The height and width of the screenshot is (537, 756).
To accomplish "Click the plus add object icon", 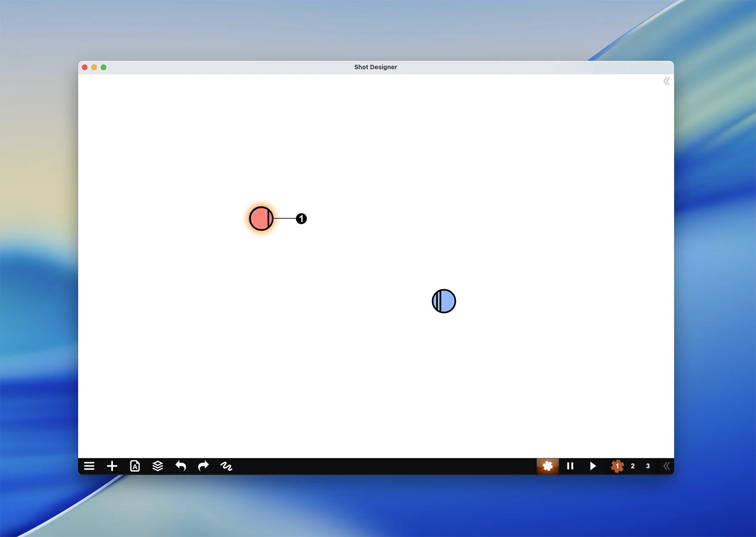I will point(112,466).
